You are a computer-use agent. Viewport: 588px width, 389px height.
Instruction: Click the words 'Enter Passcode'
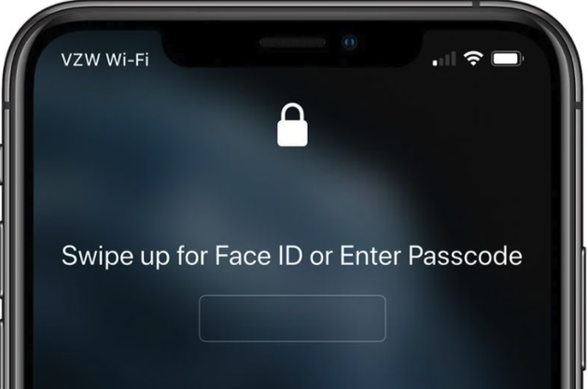[x=431, y=256]
